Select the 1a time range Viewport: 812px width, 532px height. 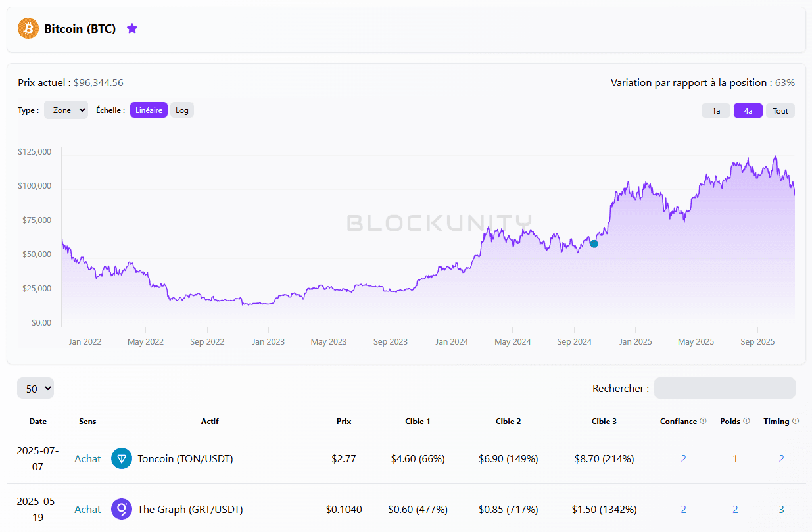tap(716, 110)
